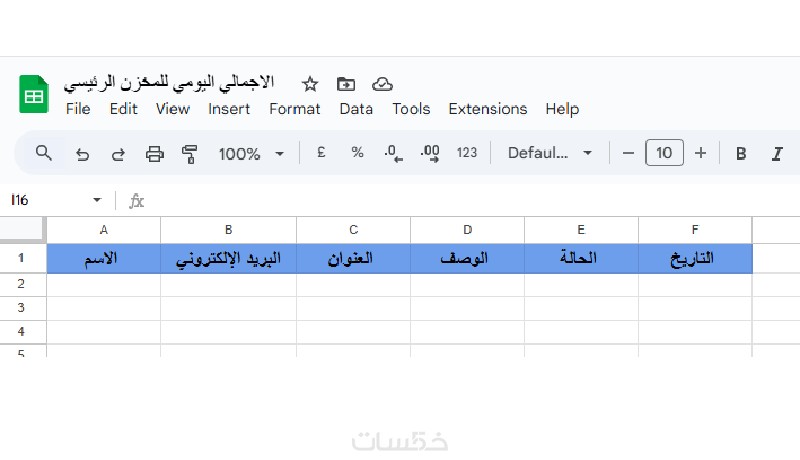
Task: Activate the paint format tool
Action: tap(189, 153)
